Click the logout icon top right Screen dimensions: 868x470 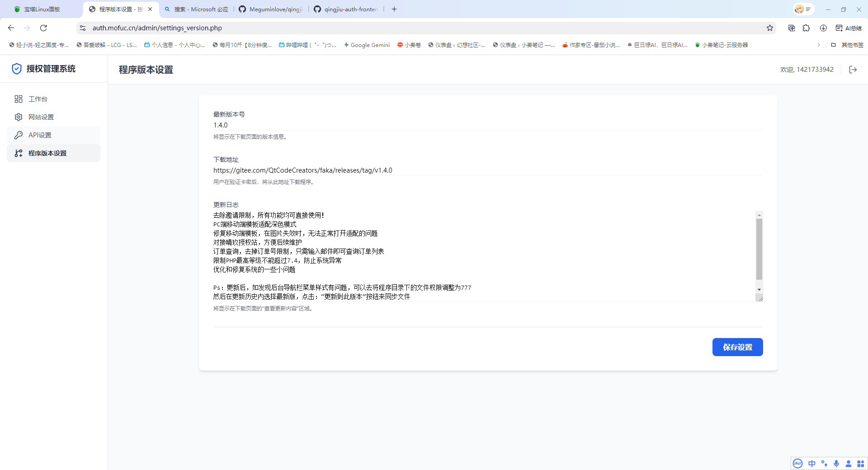tap(854, 69)
